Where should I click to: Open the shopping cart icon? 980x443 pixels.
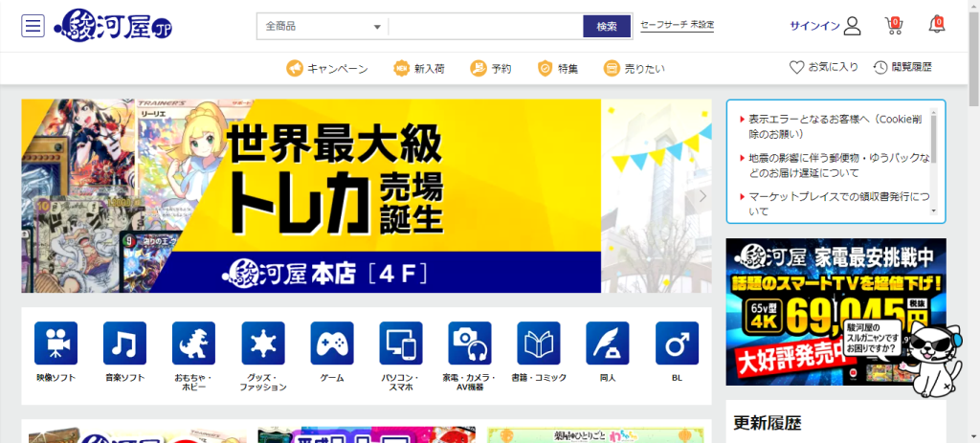click(895, 25)
